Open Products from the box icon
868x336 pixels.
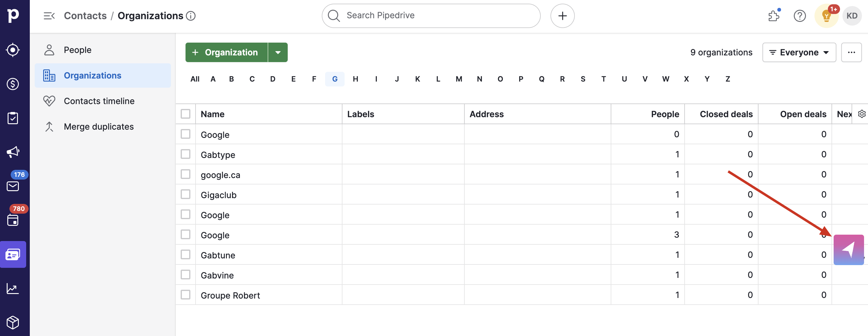pos(13,322)
